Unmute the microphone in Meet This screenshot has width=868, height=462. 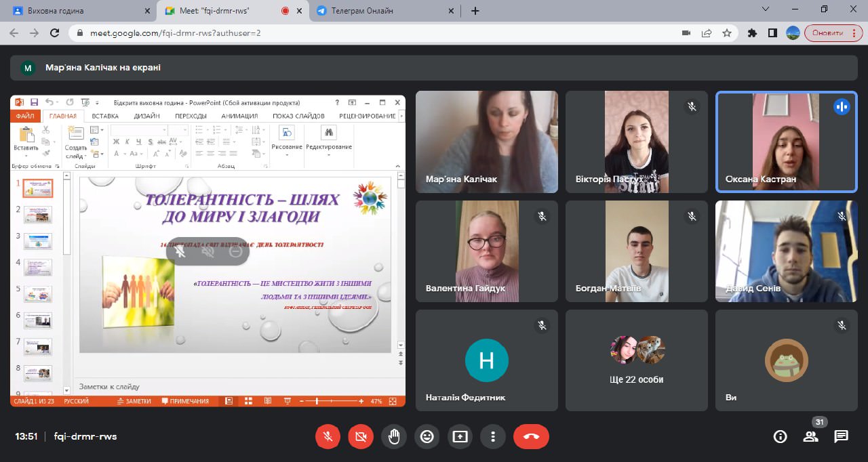tap(328, 436)
